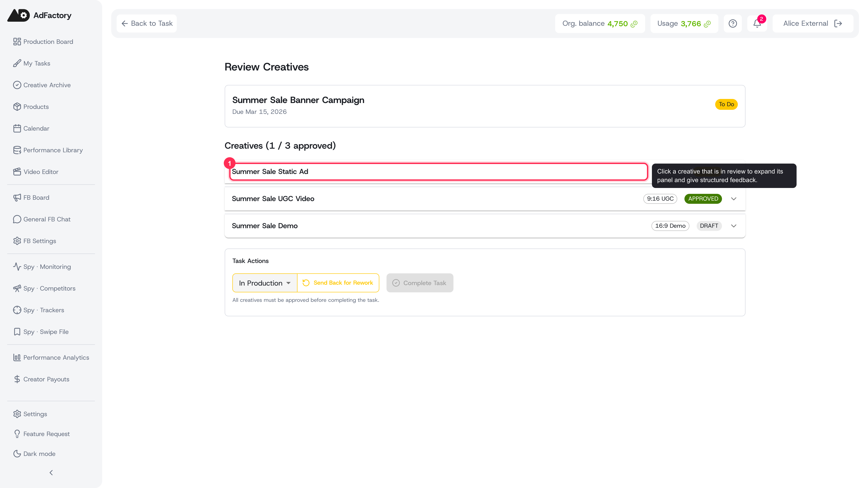Viewport: 868px width, 488px height.
Task: Click Back to Task button
Action: [x=147, y=23]
